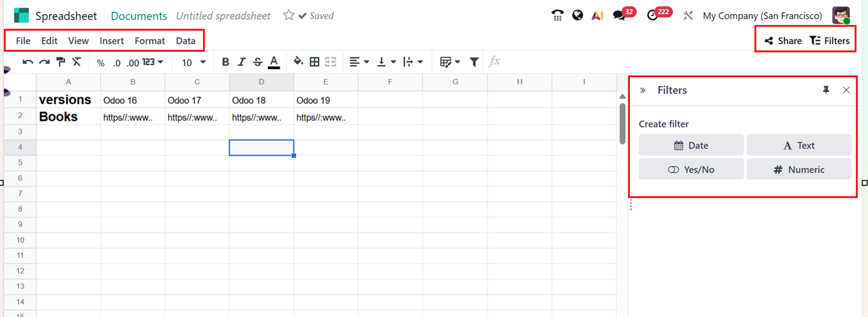The image size is (868, 317).
Task: Open the Data menu
Action: [186, 40]
